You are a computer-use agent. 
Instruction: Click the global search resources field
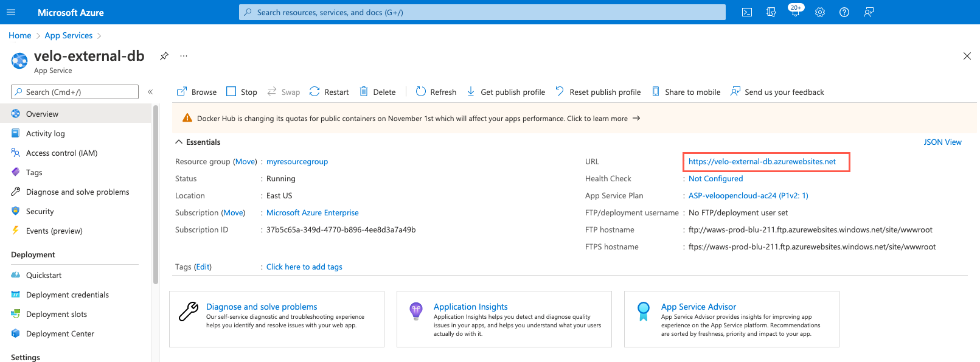pyautogui.click(x=482, y=12)
